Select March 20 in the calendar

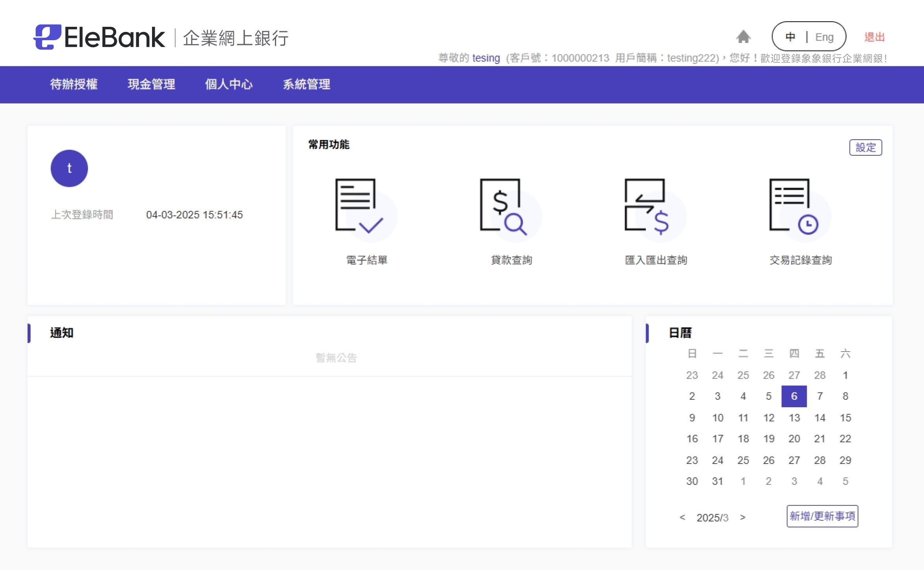794,439
